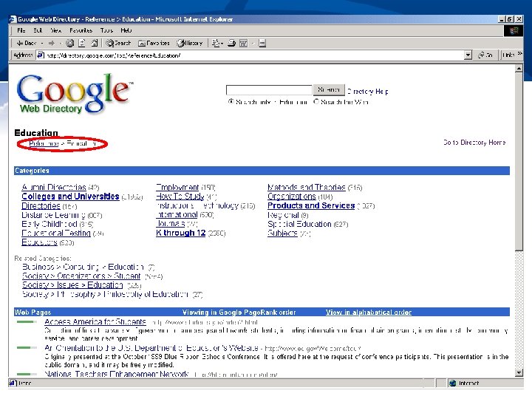Click inside the Google directory search box
Viewport: 532px width, 399px height.
pos(269,90)
